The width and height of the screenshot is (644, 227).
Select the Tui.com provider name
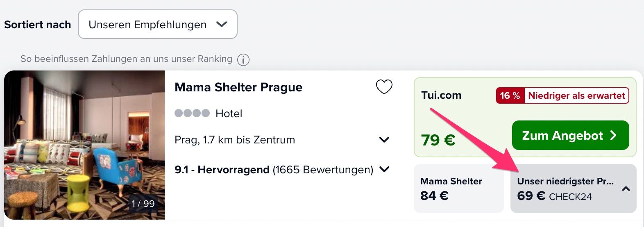coord(441,95)
